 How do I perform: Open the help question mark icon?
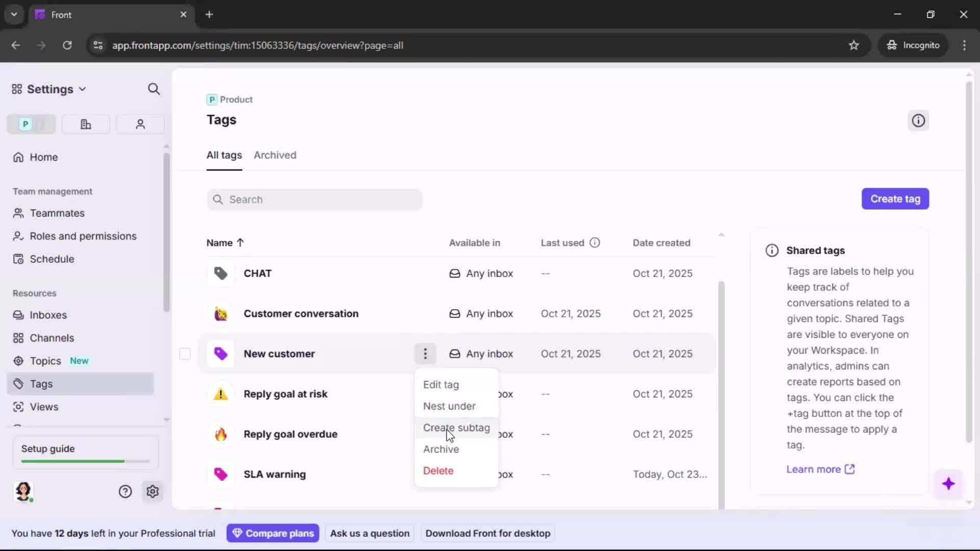click(x=125, y=491)
